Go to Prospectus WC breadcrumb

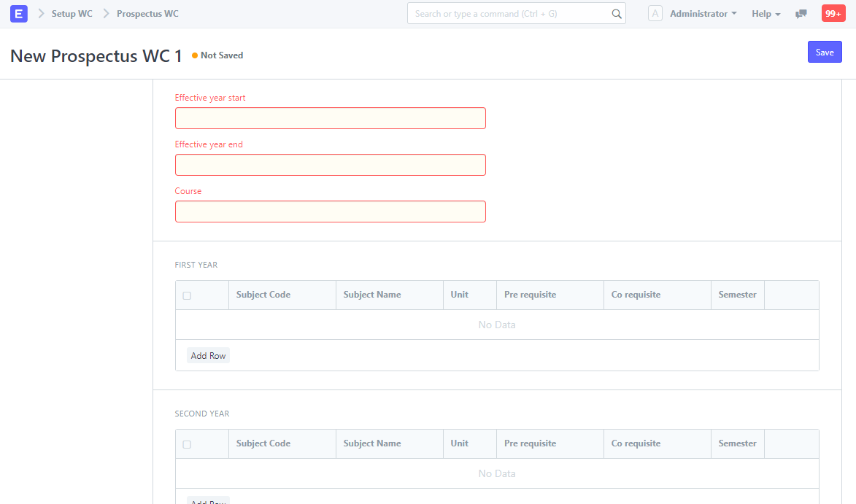coord(147,14)
